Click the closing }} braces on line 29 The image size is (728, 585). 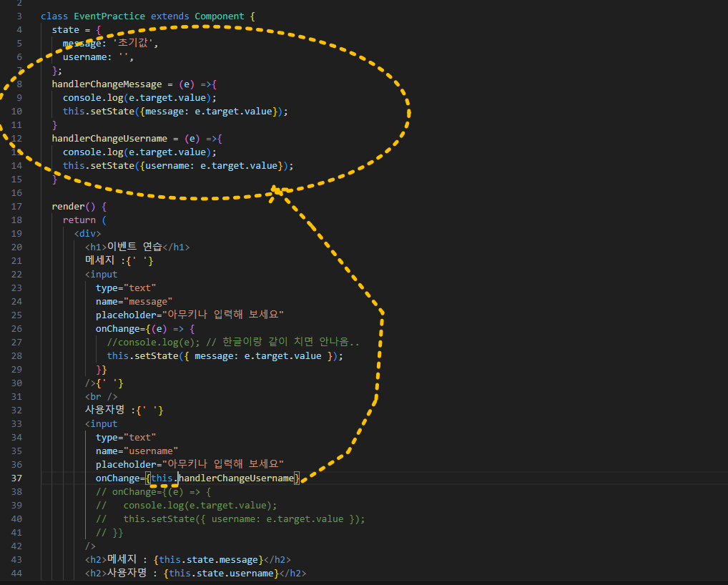click(102, 370)
